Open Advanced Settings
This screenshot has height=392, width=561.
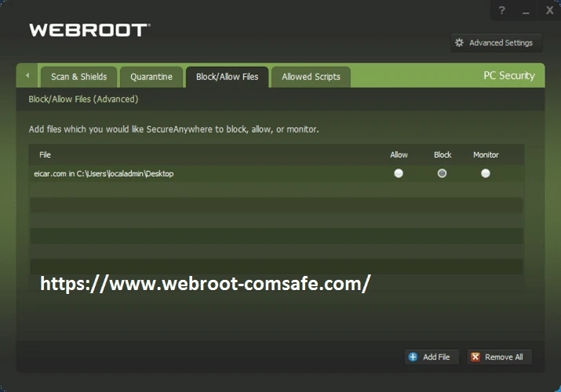tap(496, 43)
